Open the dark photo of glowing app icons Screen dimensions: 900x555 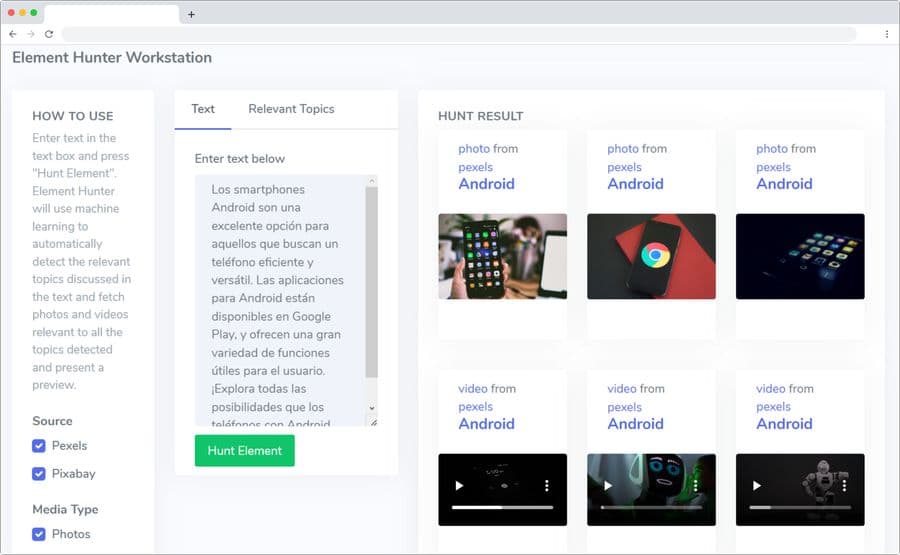click(800, 256)
